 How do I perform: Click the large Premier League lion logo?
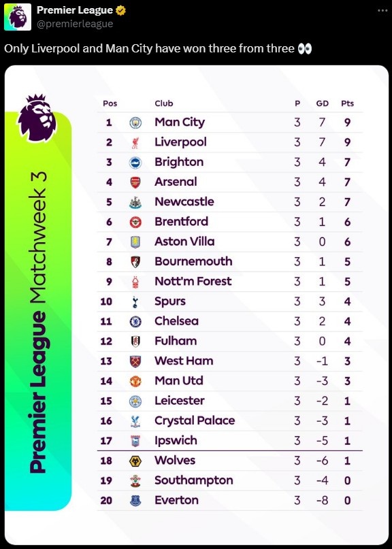point(37,118)
